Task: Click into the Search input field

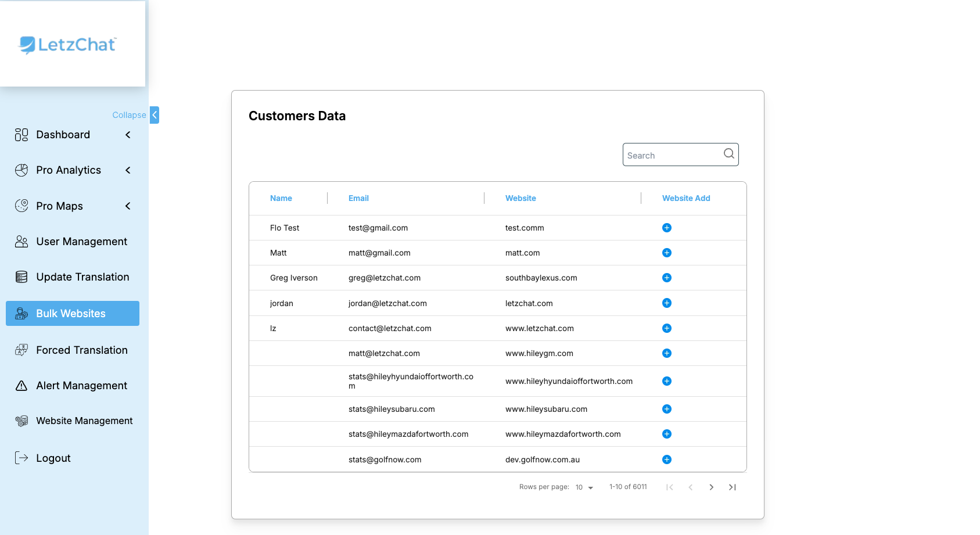Action: (x=671, y=155)
